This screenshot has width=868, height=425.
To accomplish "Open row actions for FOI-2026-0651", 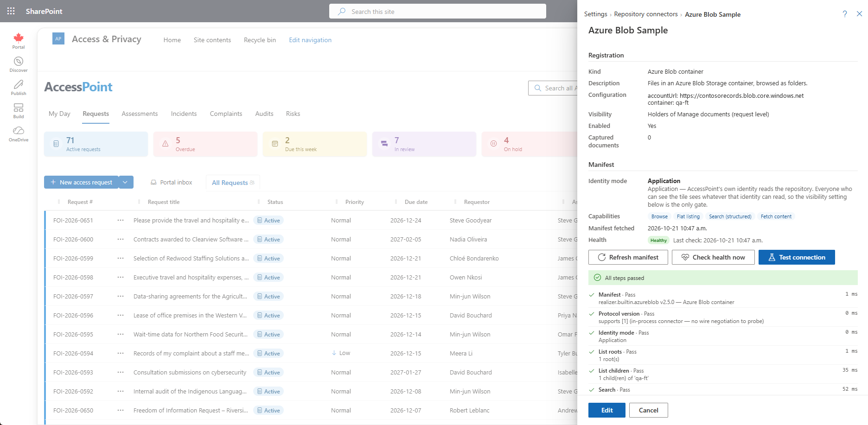I will pyautogui.click(x=121, y=220).
